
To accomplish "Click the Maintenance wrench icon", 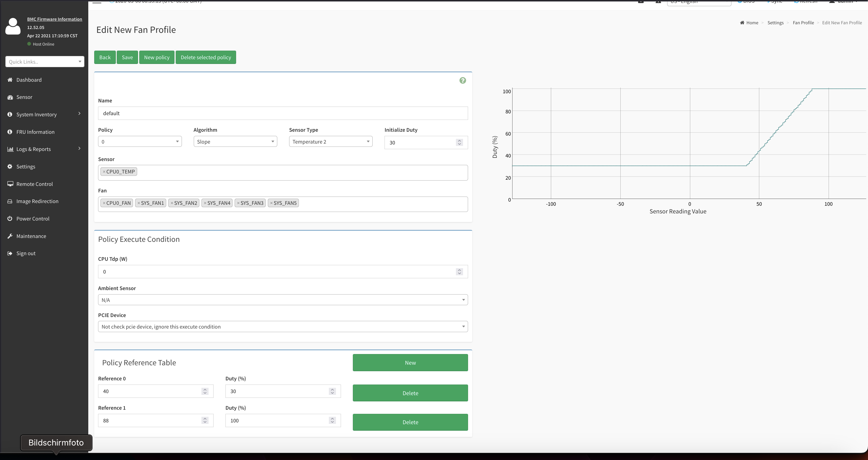I will (10, 236).
